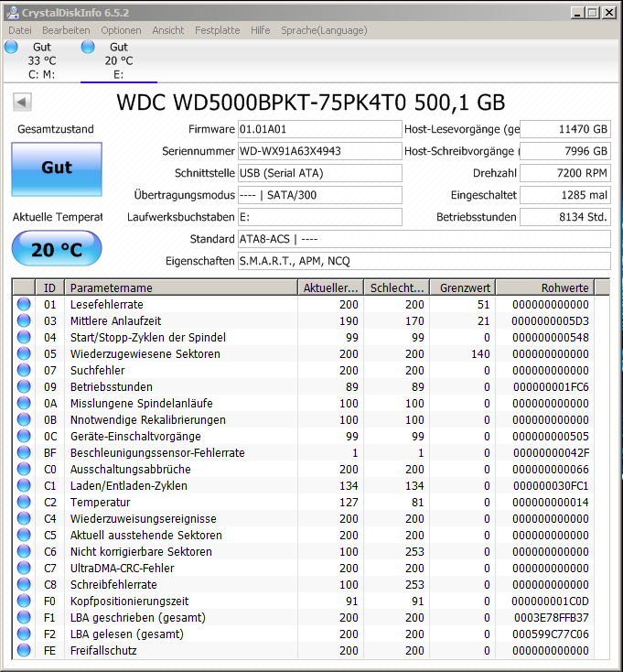Click the Gut health status button
This screenshot has height=672, width=623.
coord(57,168)
